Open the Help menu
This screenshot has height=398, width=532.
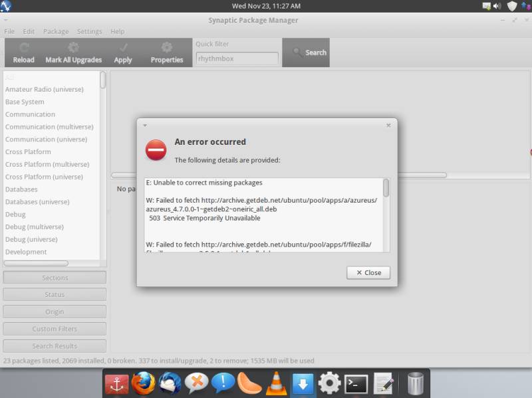(118, 31)
